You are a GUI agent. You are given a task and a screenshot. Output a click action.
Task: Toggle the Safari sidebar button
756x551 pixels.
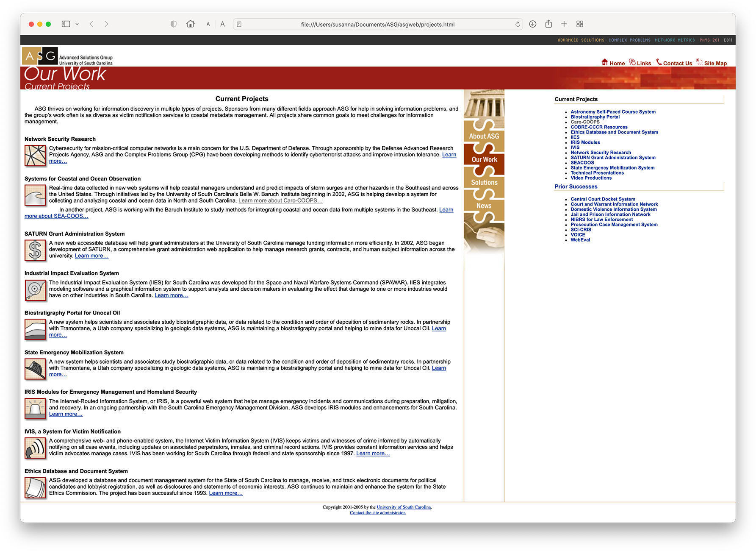(66, 24)
